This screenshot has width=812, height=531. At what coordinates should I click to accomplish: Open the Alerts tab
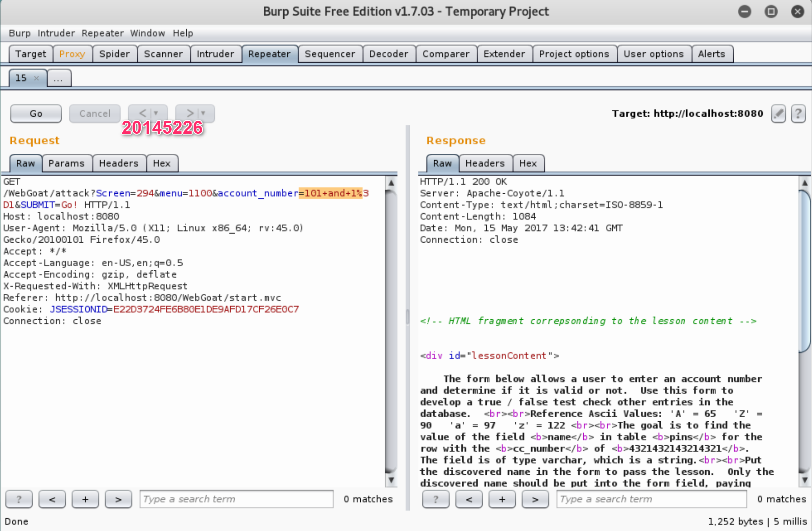pos(712,54)
